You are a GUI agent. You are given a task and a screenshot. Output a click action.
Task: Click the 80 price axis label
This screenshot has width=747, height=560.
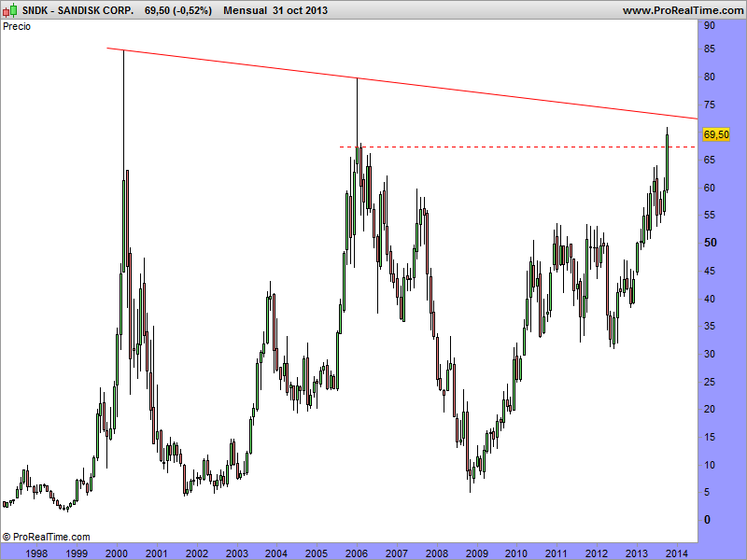pos(710,77)
